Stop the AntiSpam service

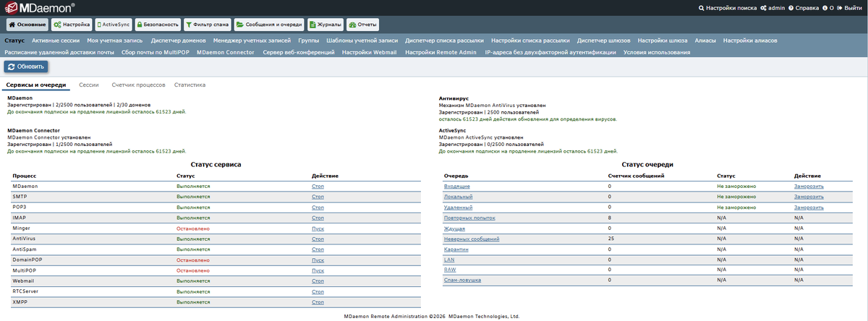click(x=318, y=249)
